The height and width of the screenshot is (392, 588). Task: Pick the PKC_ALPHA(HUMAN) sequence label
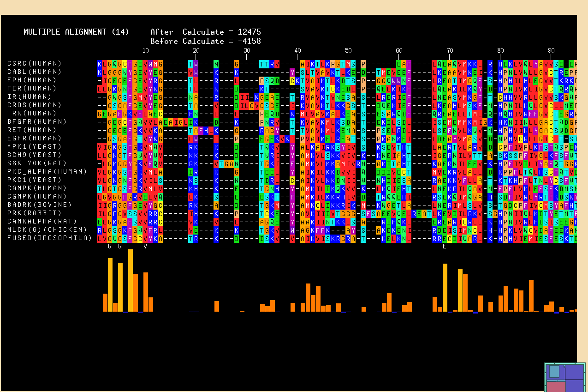click(47, 172)
